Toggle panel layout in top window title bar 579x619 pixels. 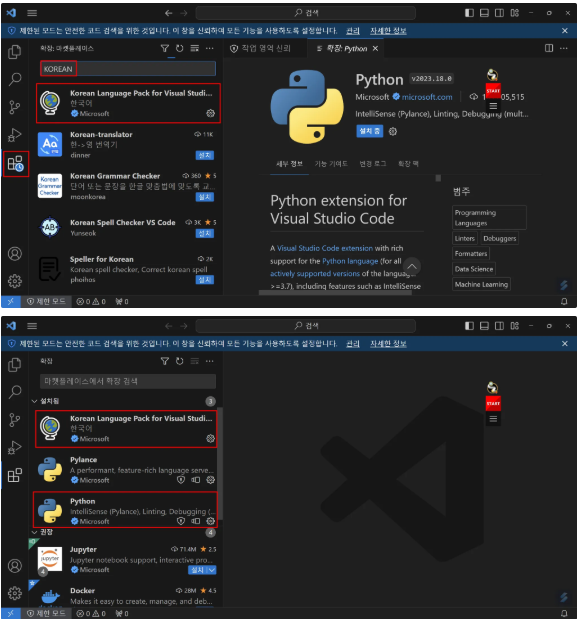pos(484,13)
